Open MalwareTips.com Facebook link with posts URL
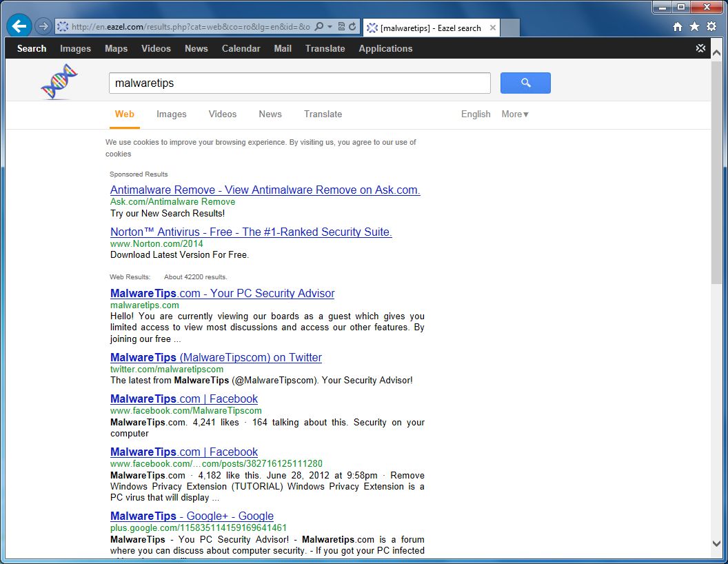The height and width of the screenshot is (564, 728). 184,452
